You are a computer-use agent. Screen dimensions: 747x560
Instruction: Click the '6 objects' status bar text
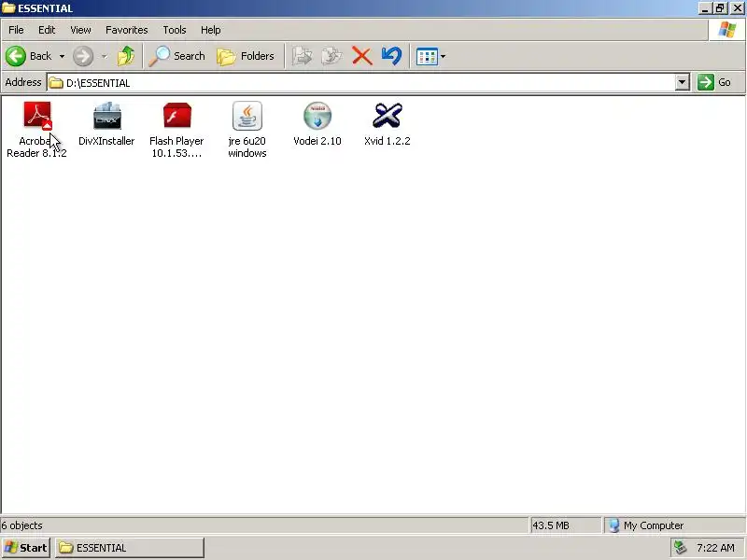tap(21, 525)
